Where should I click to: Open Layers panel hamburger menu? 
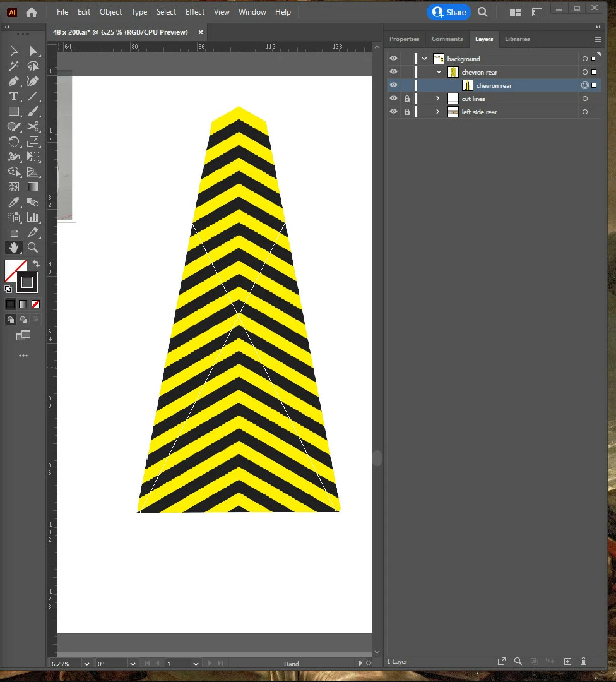[597, 40]
